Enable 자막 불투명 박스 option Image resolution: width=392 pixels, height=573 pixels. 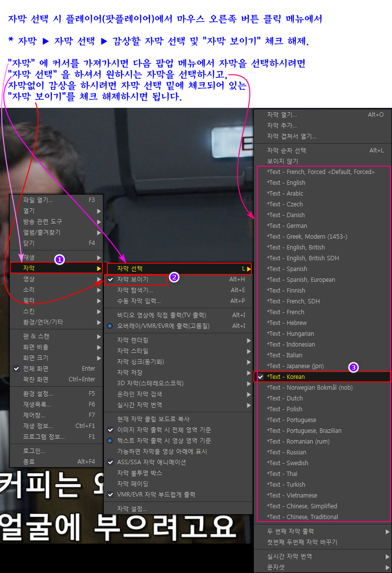pyautogui.click(x=178, y=473)
